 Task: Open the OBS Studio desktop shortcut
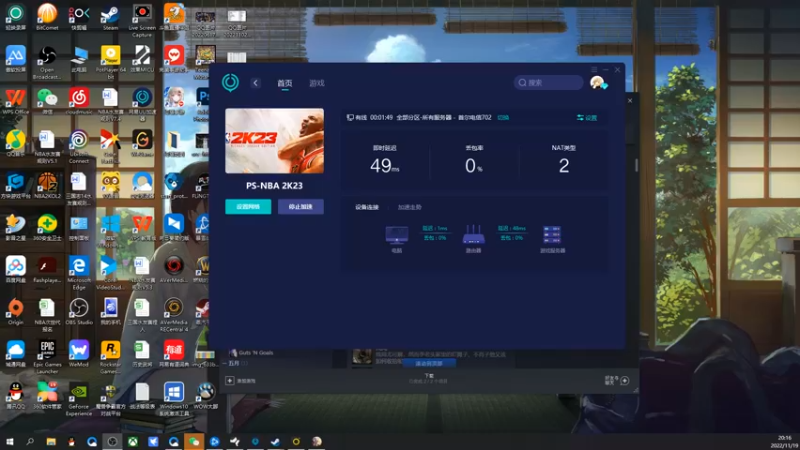[x=79, y=312]
